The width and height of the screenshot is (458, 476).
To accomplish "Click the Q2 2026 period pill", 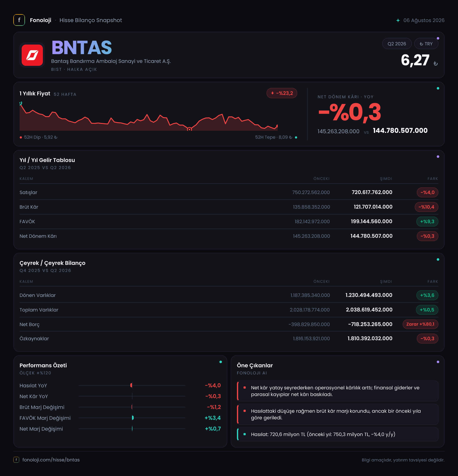I will tap(397, 44).
